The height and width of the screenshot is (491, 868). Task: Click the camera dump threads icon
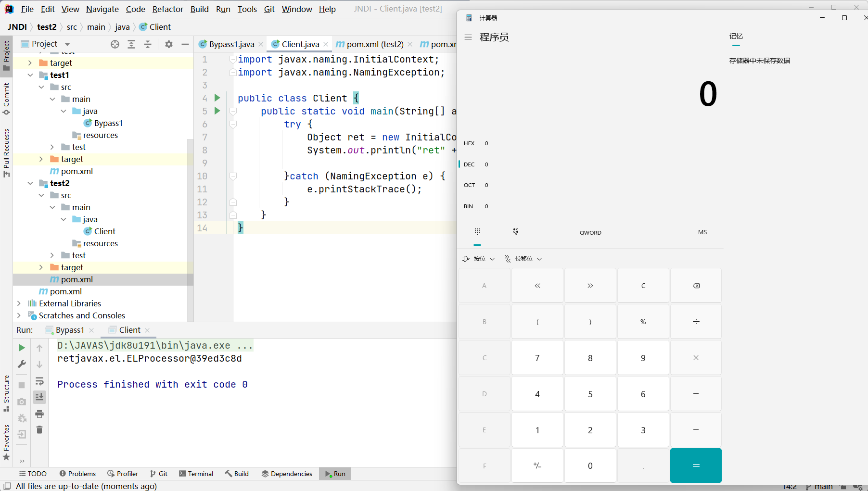click(x=22, y=402)
